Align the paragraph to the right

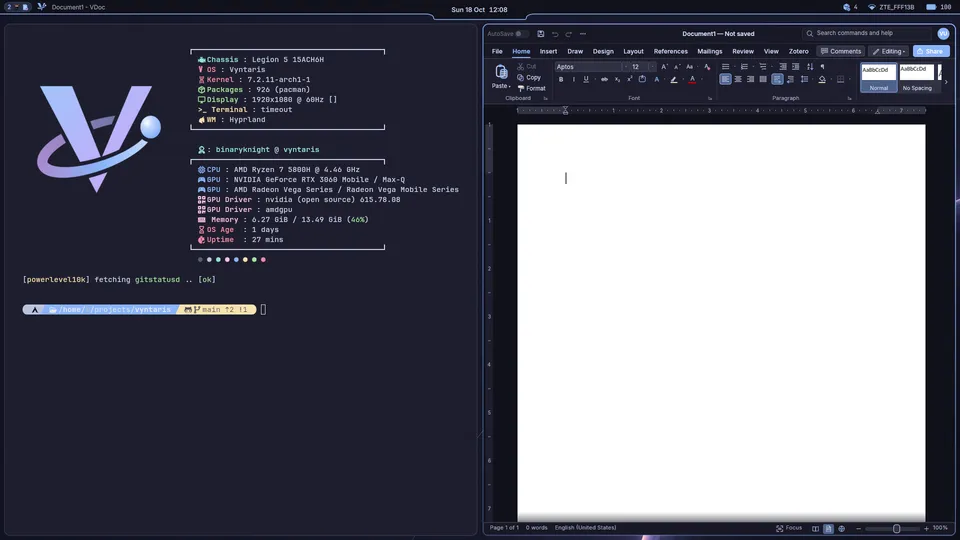click(751, 79)
